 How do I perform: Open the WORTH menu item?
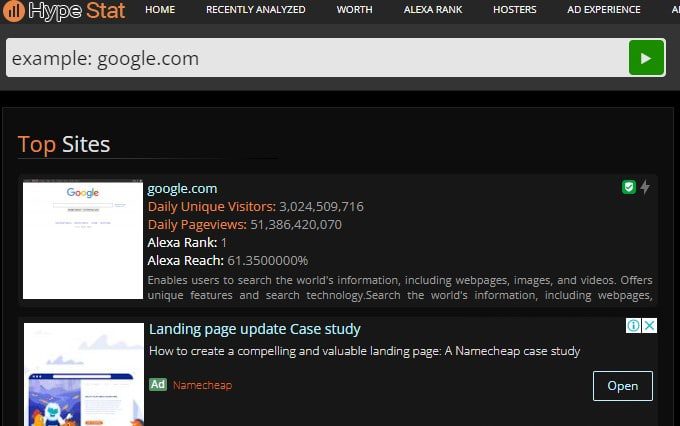[x=354, y=10]
